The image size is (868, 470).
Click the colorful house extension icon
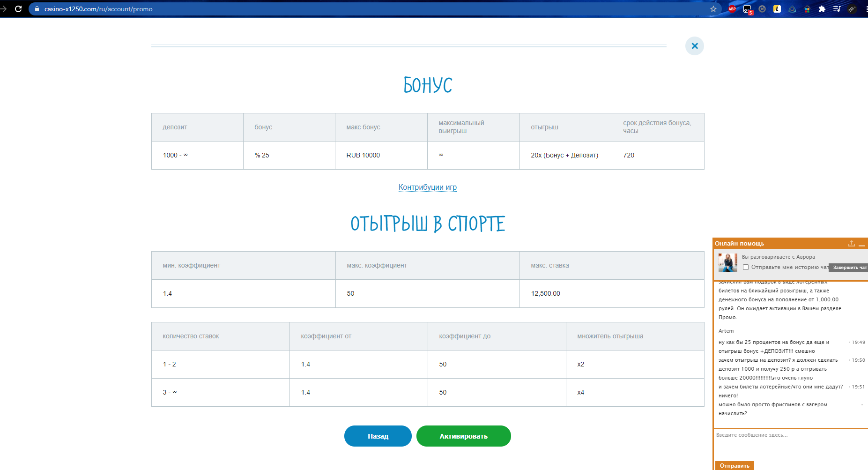pyautogui.click(x=807, y=9)
